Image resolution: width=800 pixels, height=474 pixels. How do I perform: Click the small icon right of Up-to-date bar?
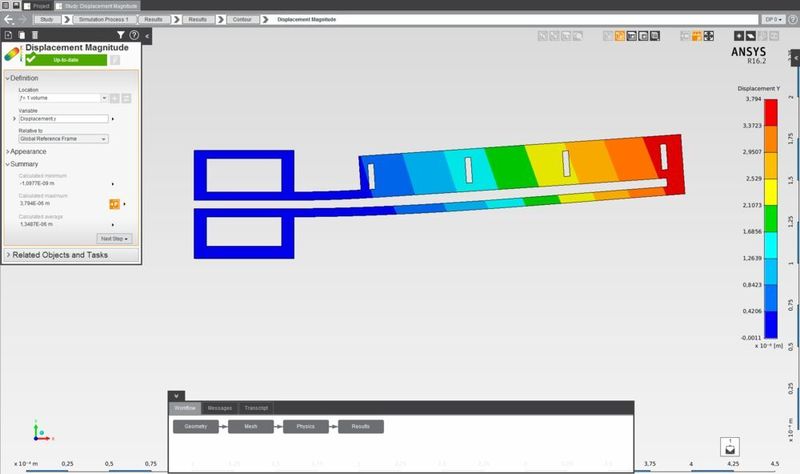(115, 60)
